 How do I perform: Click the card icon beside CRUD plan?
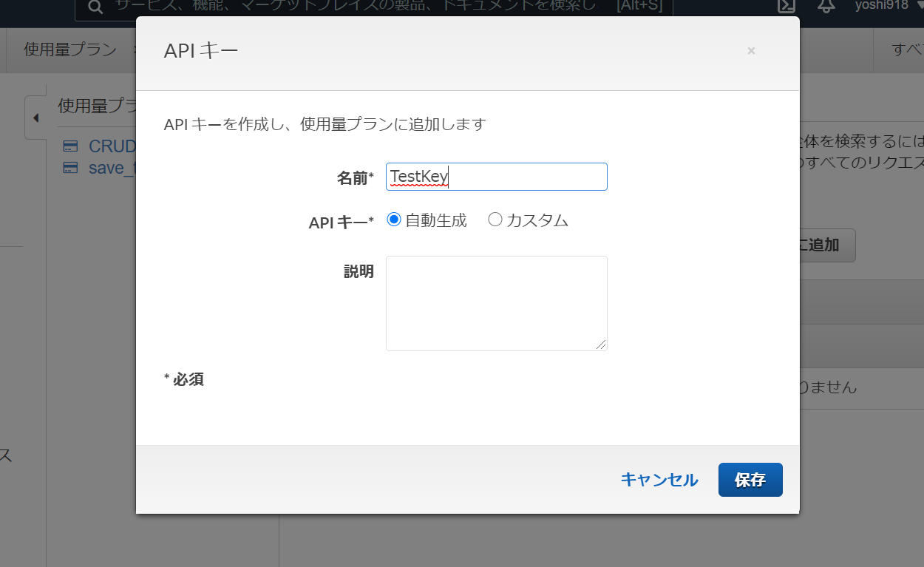pos(70,146)
